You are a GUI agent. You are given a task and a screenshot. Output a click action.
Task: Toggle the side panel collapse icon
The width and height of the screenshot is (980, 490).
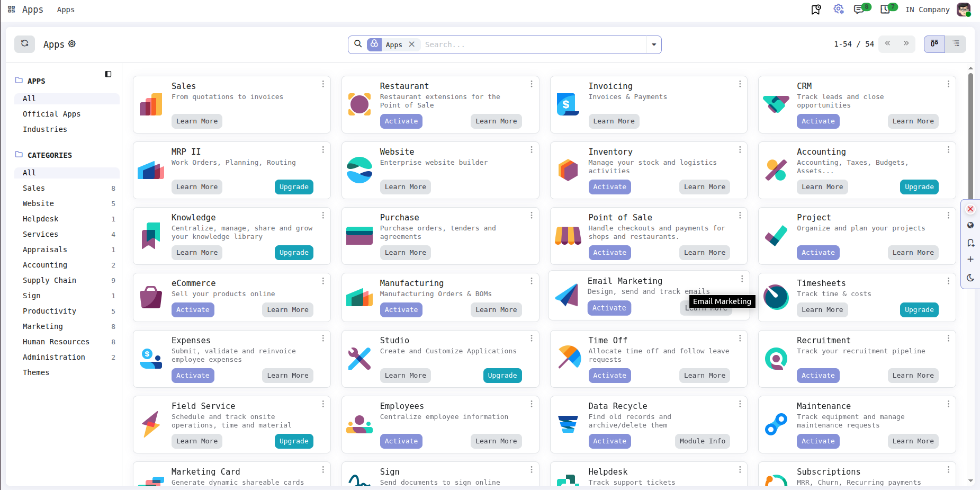pos(108,74)
